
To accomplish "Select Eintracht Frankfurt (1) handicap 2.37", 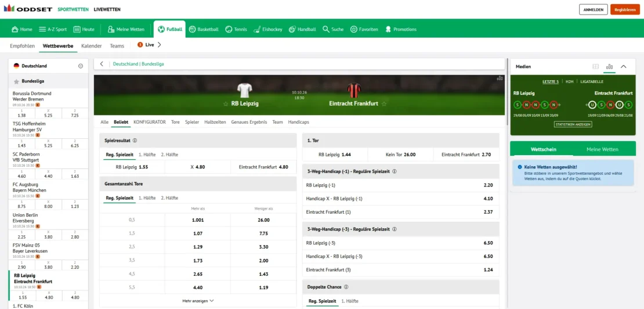I will pos(400,212).
